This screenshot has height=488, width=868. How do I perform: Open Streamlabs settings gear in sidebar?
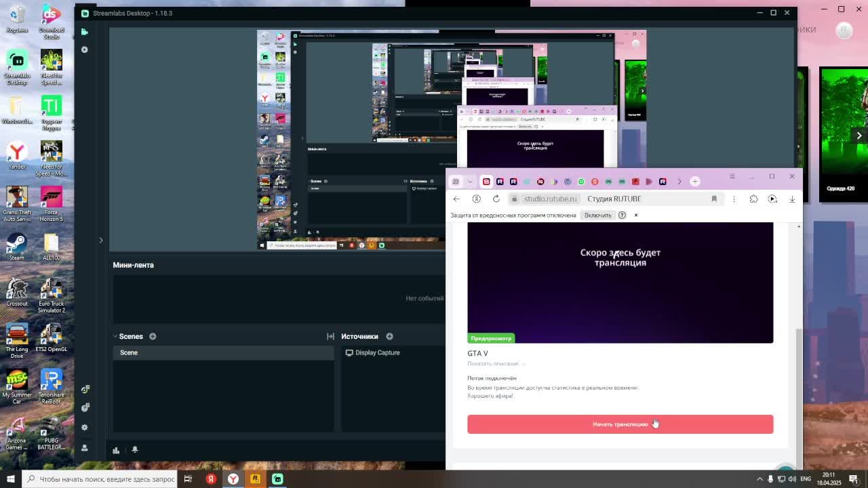pos(85,428)
